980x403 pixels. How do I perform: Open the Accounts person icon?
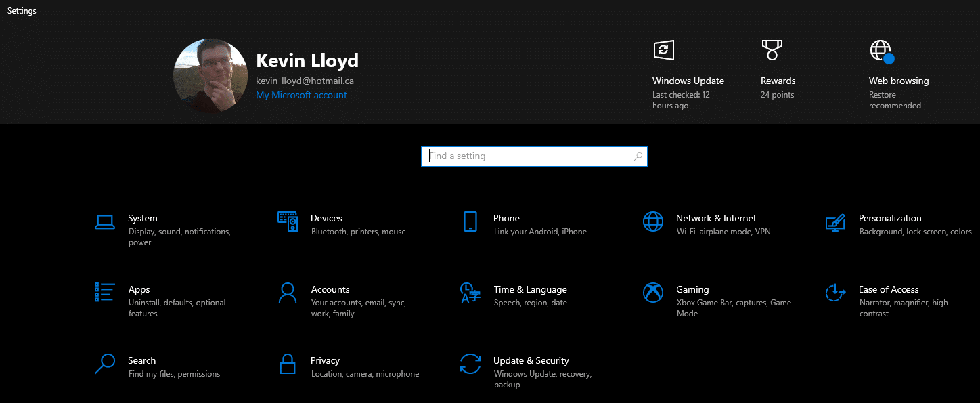[x=288, y=293]
